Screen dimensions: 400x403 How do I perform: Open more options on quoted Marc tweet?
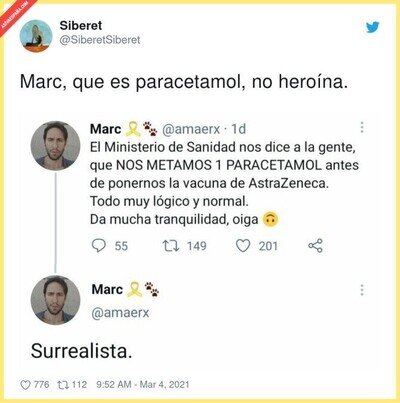pos(362,127)
